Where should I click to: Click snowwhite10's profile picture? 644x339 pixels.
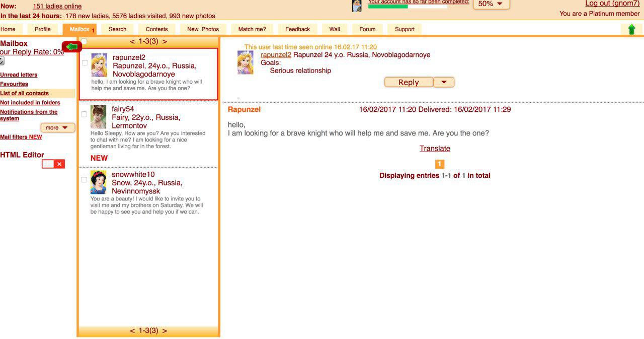[x=98, y=182]
